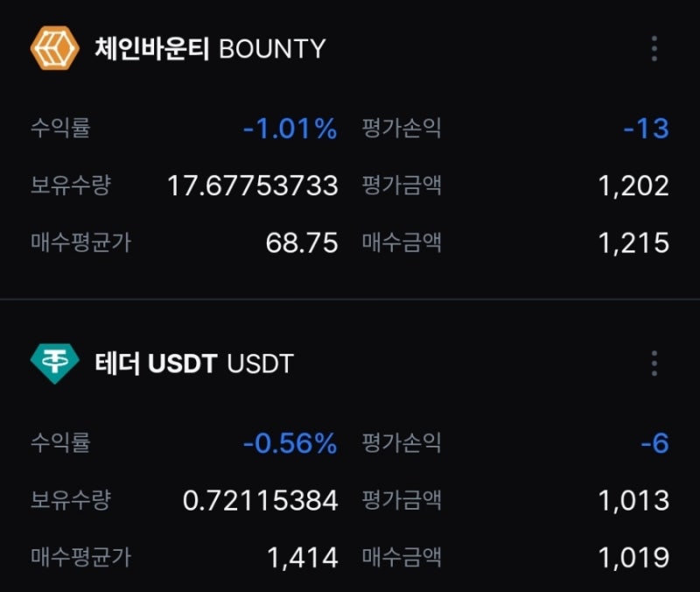This screenshot has width=700, height=592.
Task: Open the three-dot menu for BOUNTY
Action: (654, 48)
